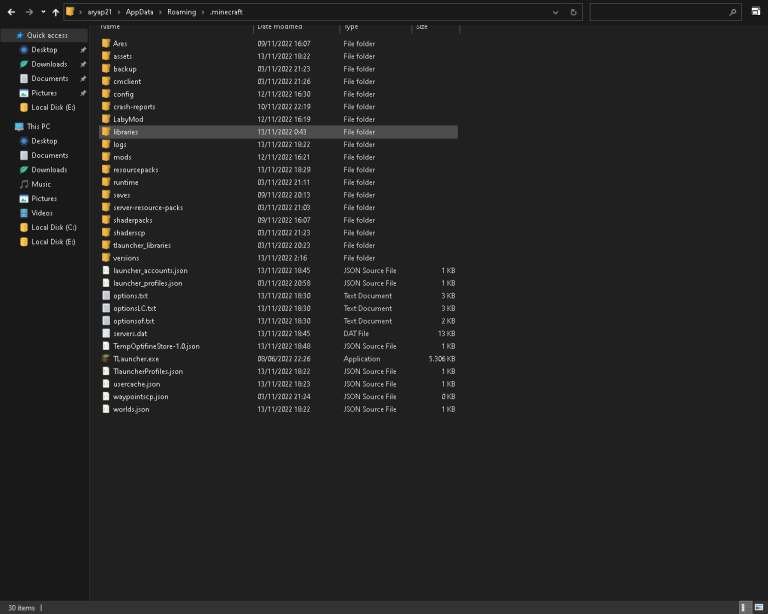Select the crash-reports folder icon
This screenshot has height=614, width=768.
tap(106, 106)
